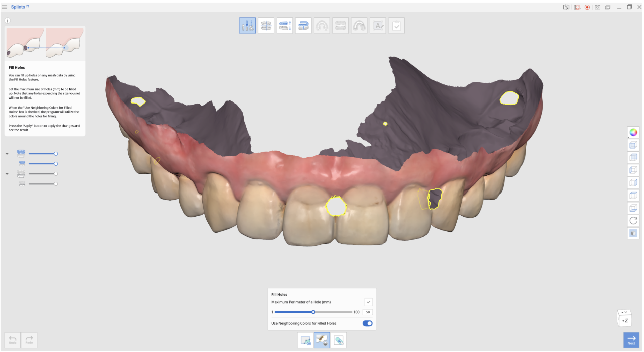Collapse the mandible data group arrow
The width and height of the screenshot is (644, 352).
tap(7, 174)
